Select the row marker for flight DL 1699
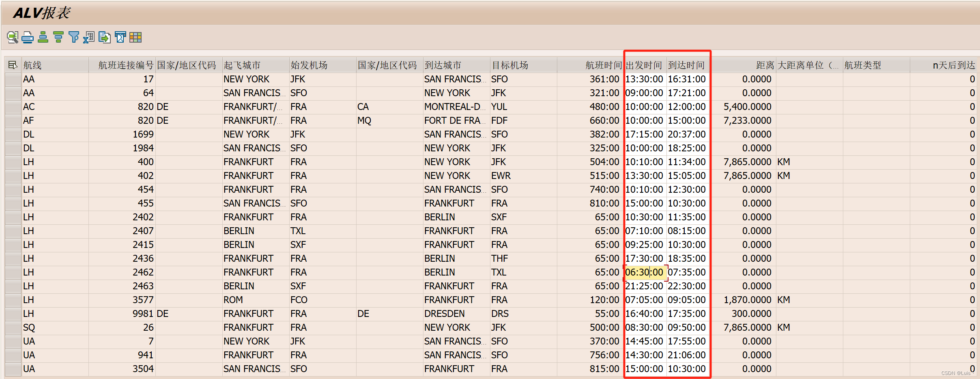This screenshot has height=379, width=980. [x=13, y=134]
